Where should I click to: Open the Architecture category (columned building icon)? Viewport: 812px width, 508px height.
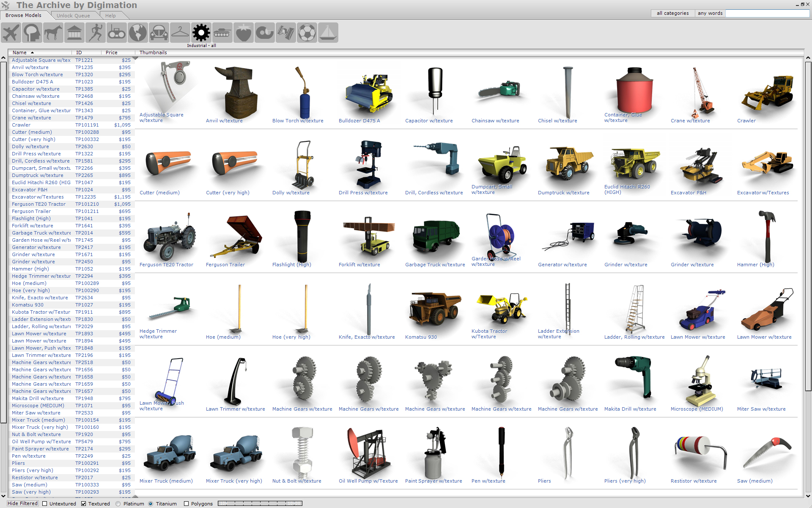74,33
